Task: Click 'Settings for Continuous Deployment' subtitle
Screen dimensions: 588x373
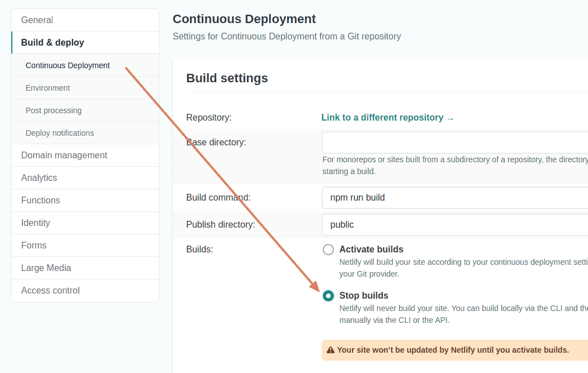Action: point(287,37)
